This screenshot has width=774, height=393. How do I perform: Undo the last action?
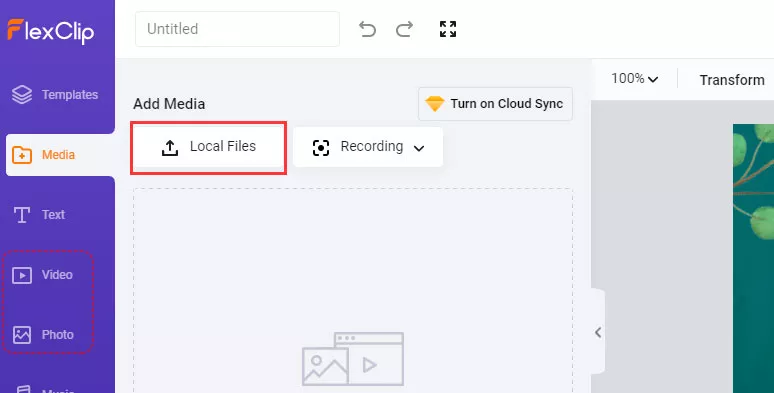pos(367,29)
